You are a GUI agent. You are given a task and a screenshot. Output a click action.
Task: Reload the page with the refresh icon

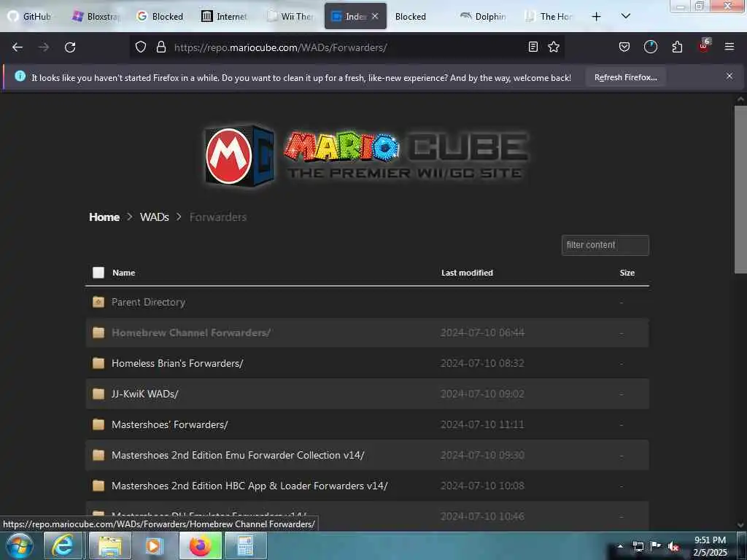coord(70,47)
